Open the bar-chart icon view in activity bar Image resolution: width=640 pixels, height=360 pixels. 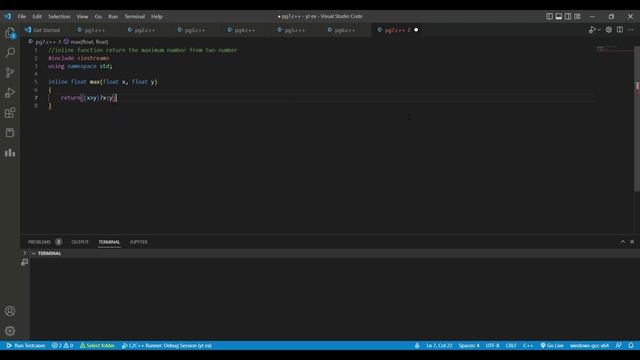point(10,153)
